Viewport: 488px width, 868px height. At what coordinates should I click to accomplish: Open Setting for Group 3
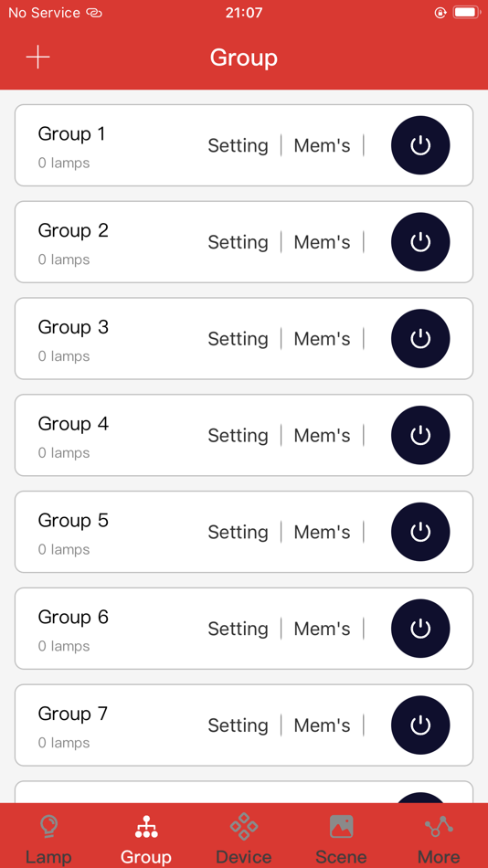pyautogui.click(x=239, y=339)
